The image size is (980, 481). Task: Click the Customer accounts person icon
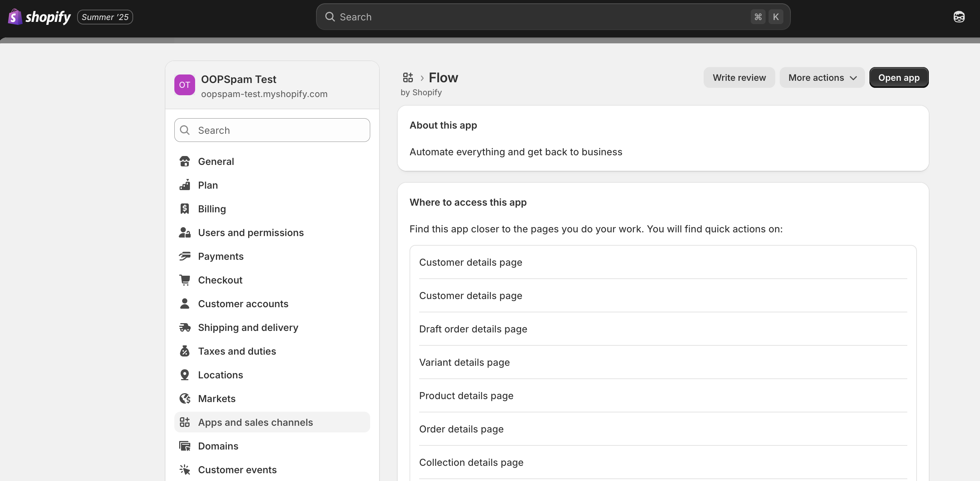click(x=184, y=303)
